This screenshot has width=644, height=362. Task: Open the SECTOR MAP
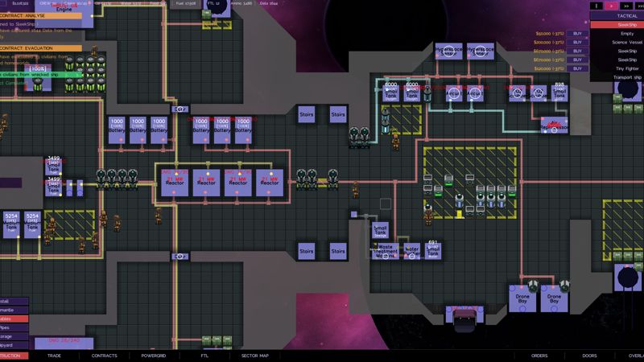tap(254, 356)
